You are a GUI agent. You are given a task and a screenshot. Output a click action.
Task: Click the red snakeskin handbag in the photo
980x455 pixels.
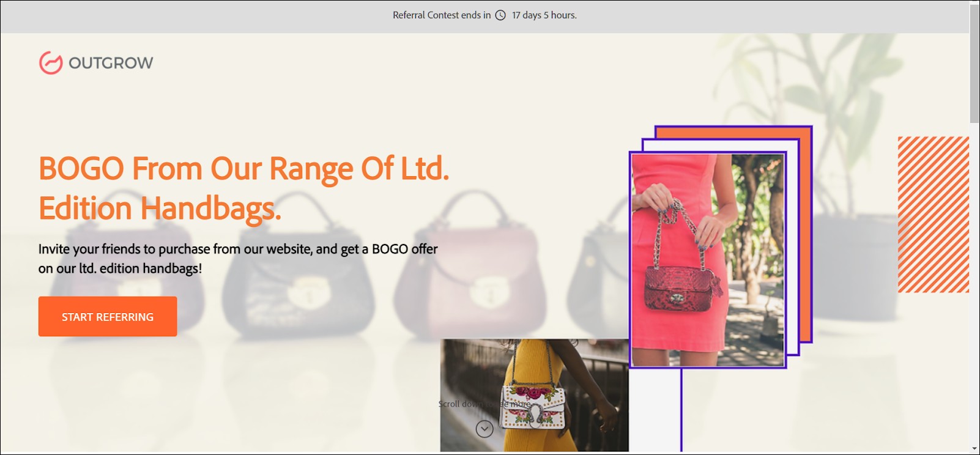pos(679,287)
